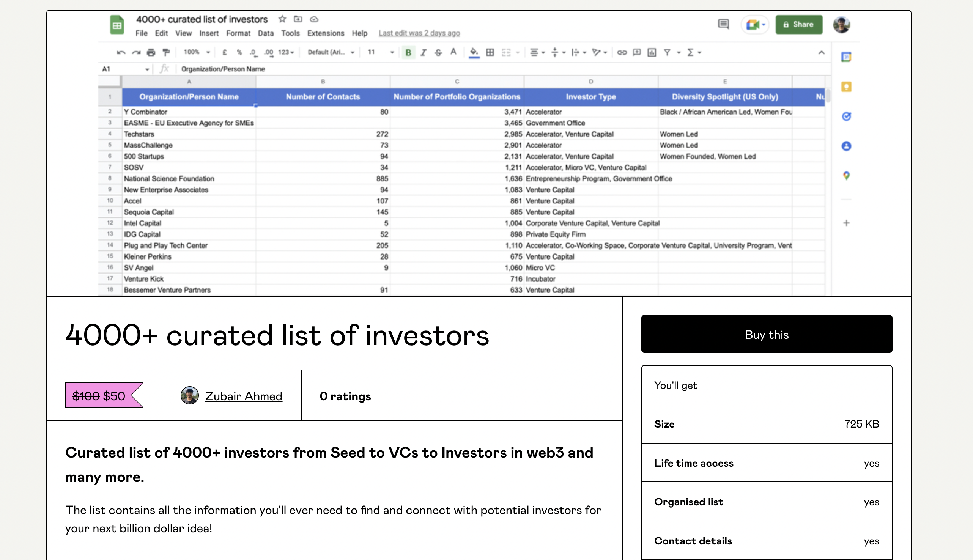
Task: Format as percent
Action: [239, 52]
